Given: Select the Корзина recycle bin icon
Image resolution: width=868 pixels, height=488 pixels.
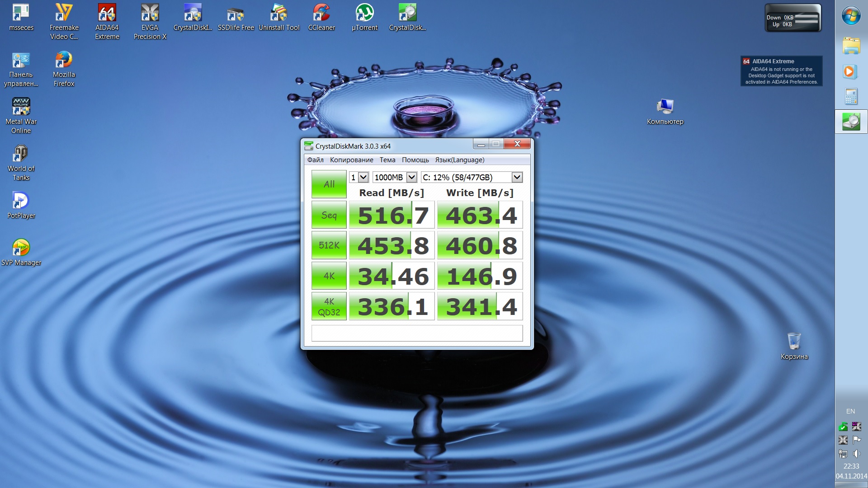Looking at the screenshot, I should pos(794,346).
